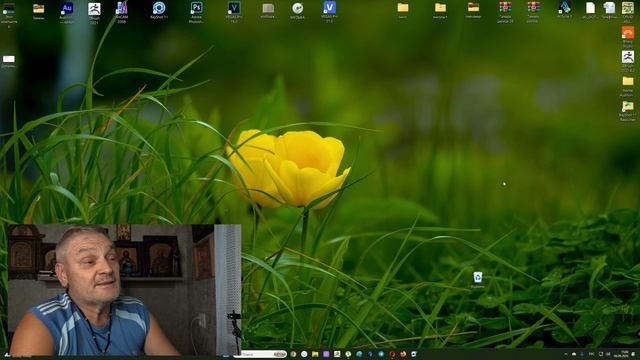640x360 pixels.
Task: Launch KeyShot 11 from the desktop
Action: tap(159, 8)
